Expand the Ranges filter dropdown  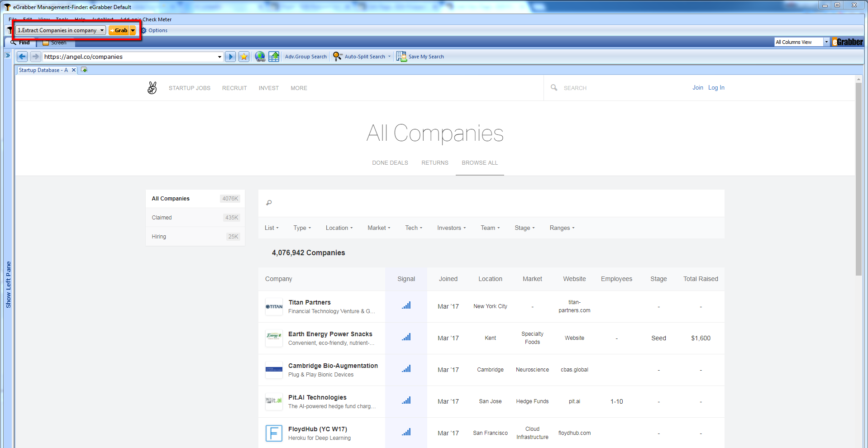[562, 228]
